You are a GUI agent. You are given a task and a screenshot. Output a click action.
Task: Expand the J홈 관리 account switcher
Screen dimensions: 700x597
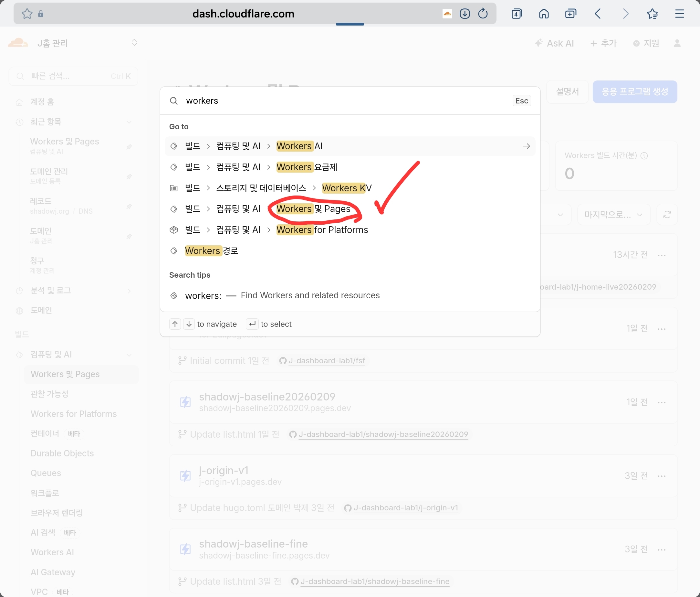[134, 43]
